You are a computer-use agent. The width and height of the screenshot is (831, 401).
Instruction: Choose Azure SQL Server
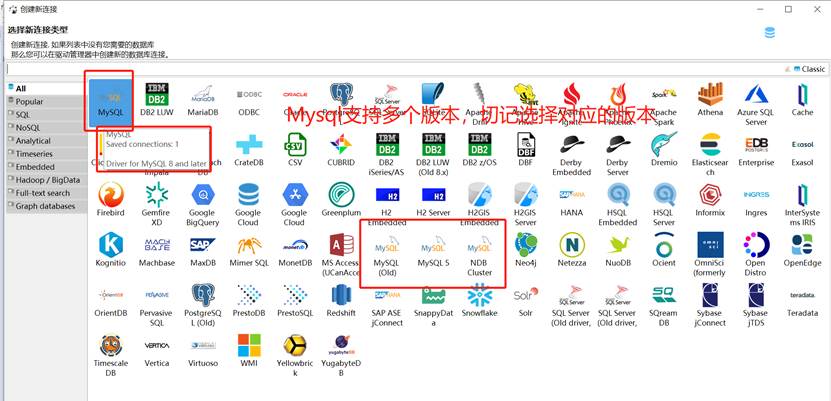(x=756, y=104)
